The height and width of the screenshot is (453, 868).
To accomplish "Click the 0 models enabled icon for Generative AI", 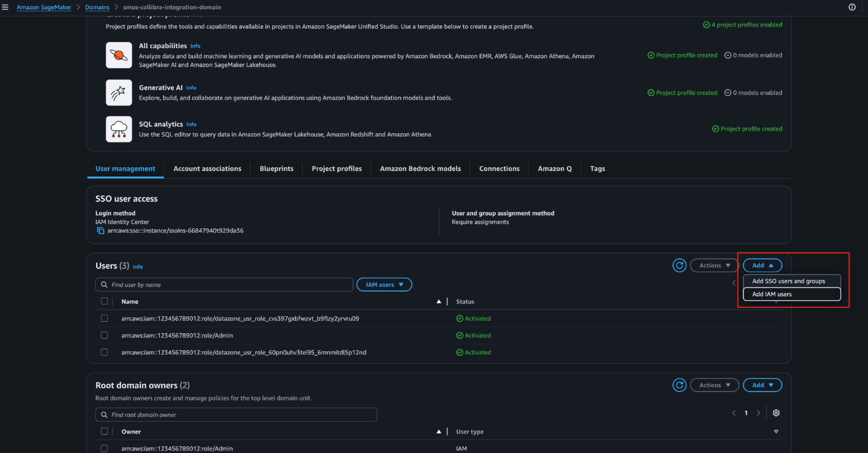I will pyautogui.click(x=728, y=93).
